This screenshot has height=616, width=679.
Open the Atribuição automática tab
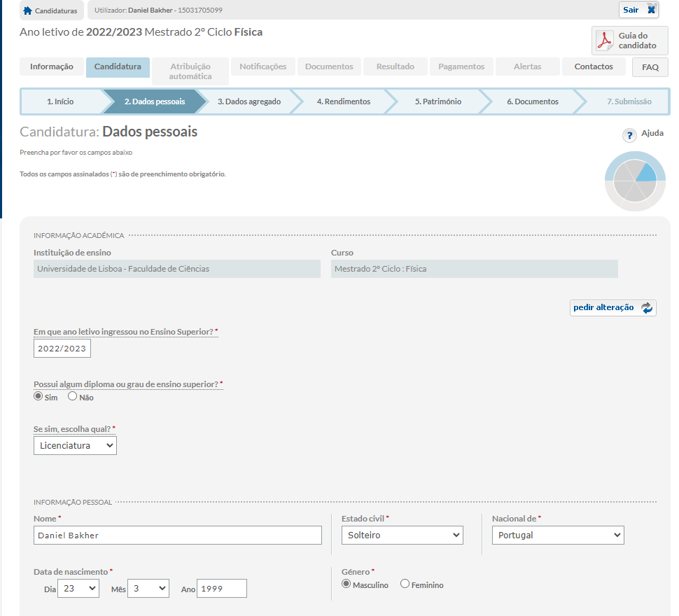point(190,71)
